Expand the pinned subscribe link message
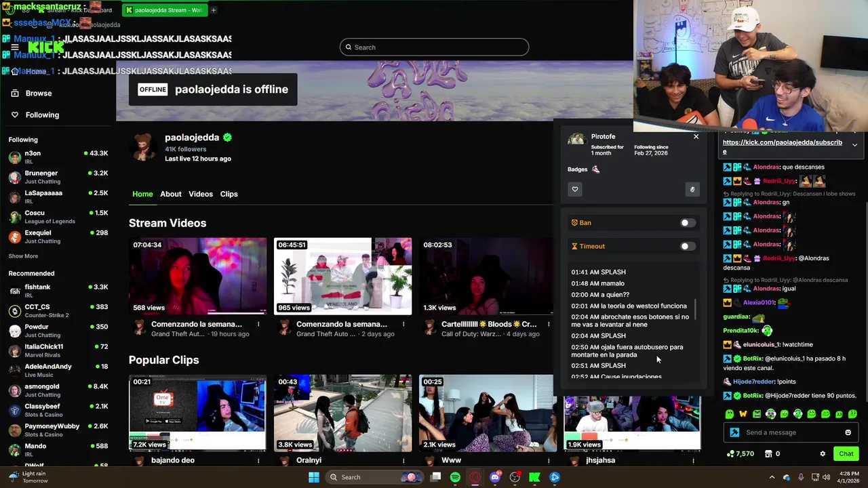 854,145
